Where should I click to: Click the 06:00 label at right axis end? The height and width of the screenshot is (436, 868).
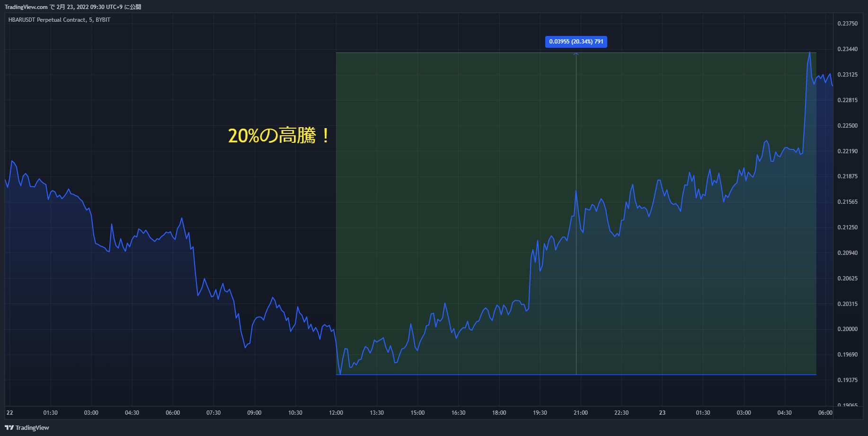tap(825, 413)
